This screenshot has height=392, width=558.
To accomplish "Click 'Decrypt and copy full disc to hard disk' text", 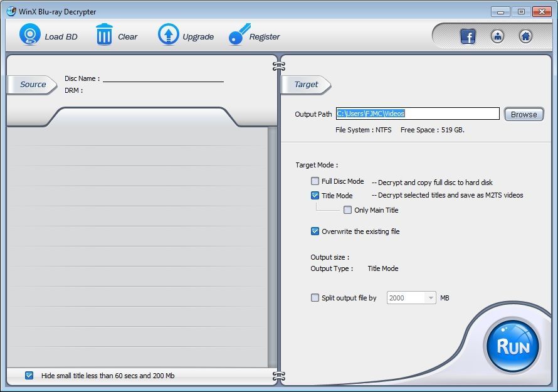I will pos(435,183).
